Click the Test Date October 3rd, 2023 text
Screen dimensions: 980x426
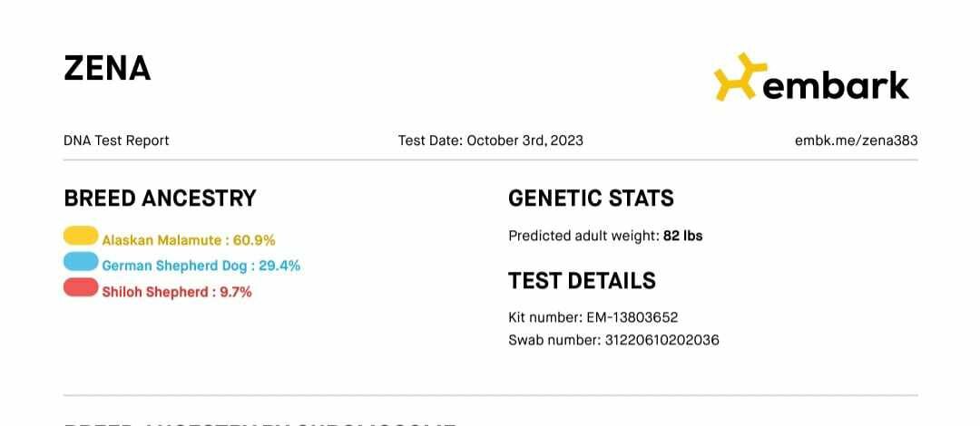pyautogui.click(x=491, y=140)
